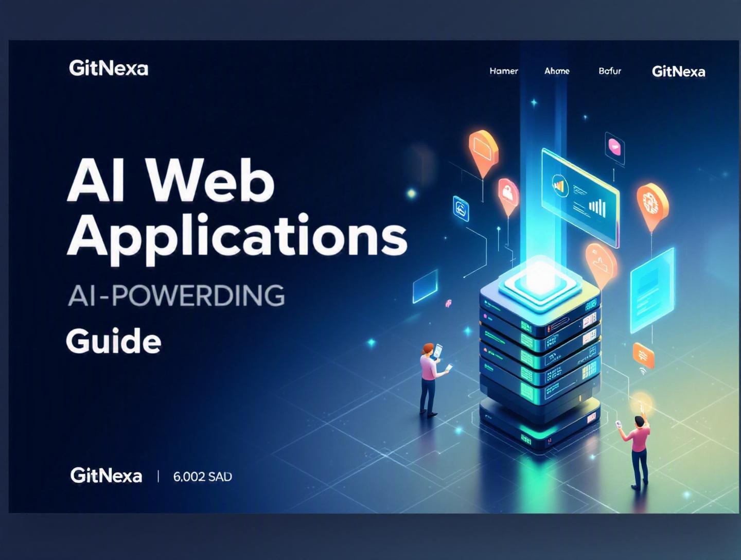This screenshot has height=560, width=741.
Task: Open the Ahome navigation link
Action: [557, 71]
